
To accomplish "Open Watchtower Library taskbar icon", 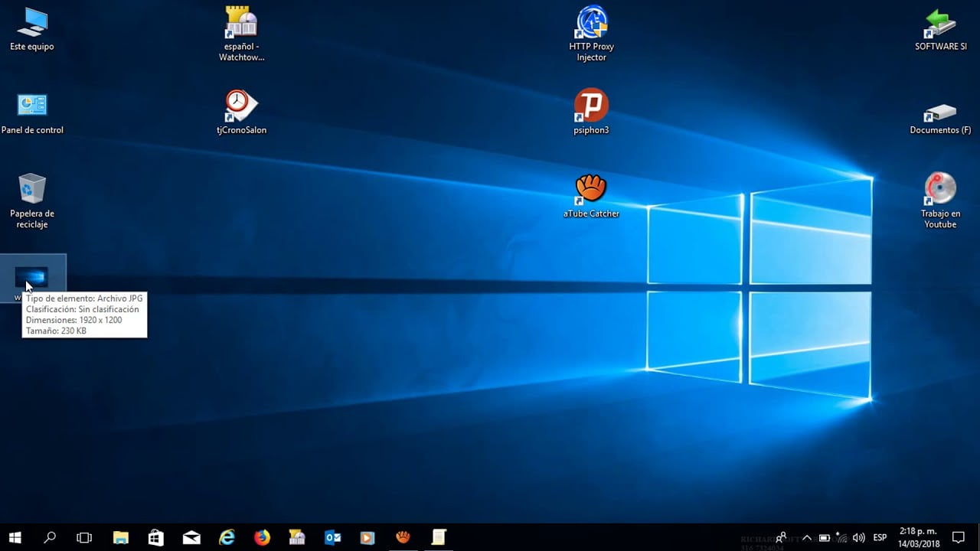I will click(297, 537).
